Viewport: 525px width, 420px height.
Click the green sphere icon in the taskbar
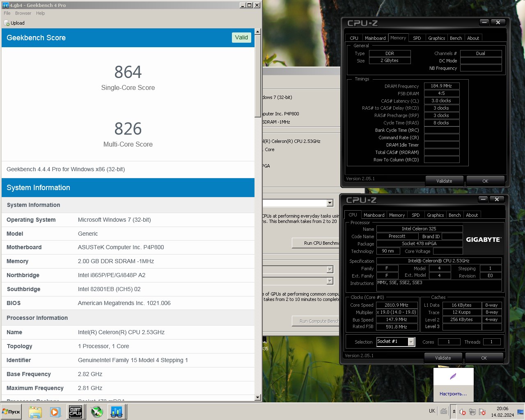[x=97, y=411]
